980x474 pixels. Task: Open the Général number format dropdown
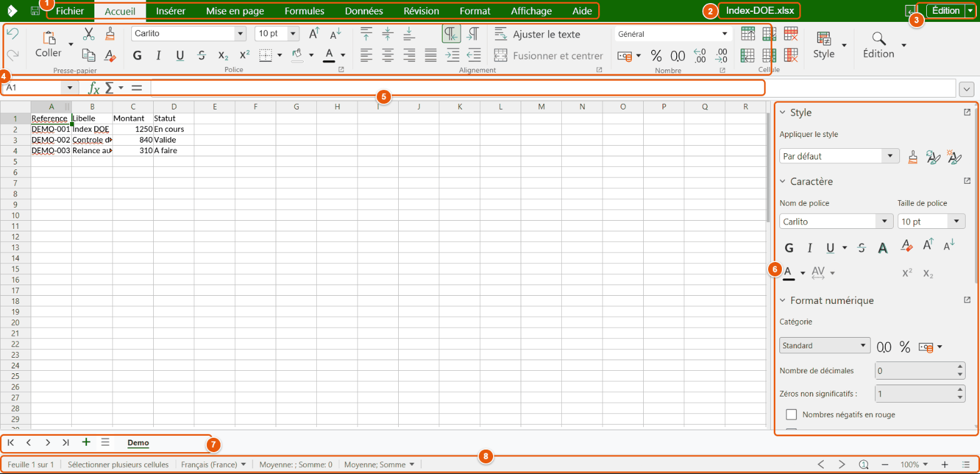click(x=724, y=34)
